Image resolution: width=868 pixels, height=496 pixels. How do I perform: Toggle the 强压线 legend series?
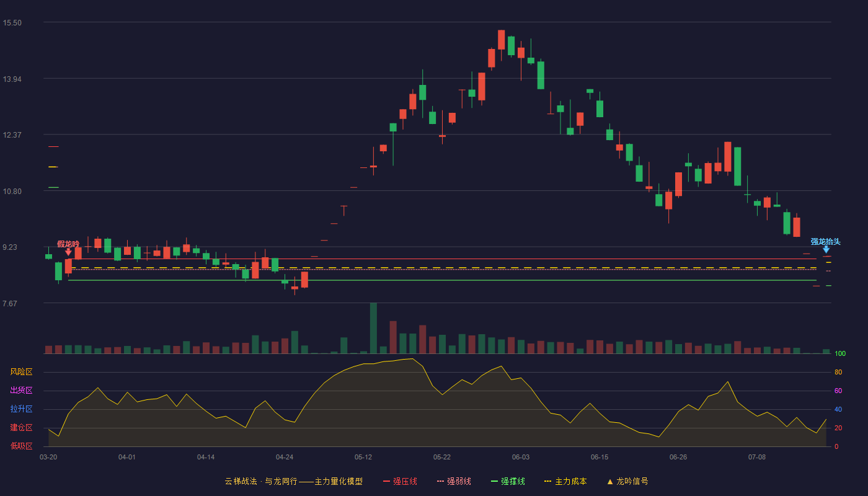pyautogui.click(x=400, y=481)
